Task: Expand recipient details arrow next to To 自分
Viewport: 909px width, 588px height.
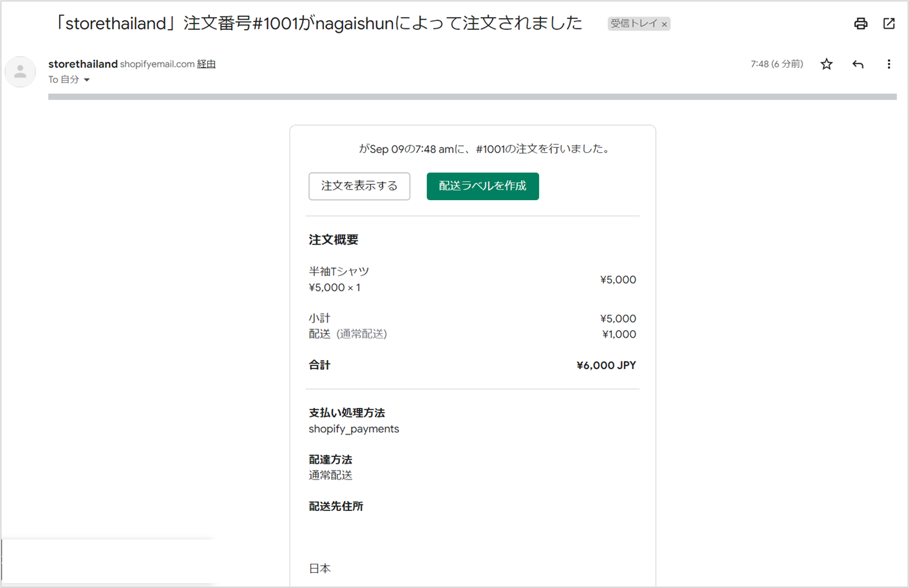Action: point(87,80)
